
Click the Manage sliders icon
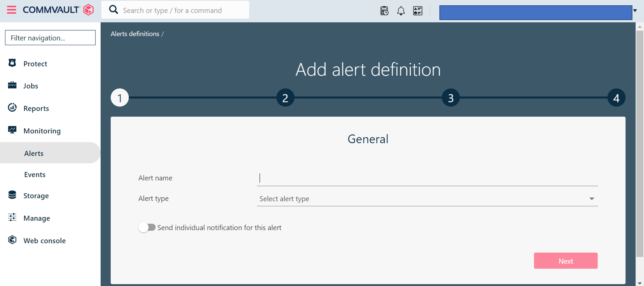(12, 217)
